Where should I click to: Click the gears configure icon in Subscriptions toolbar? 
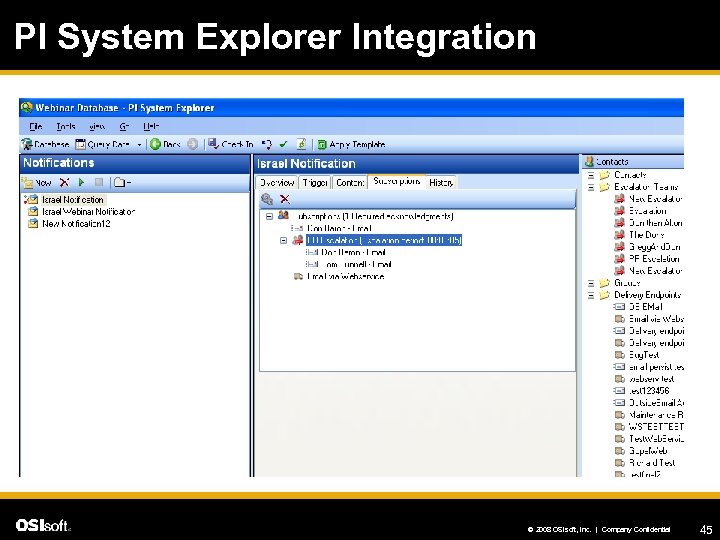(x=267, y=199)
